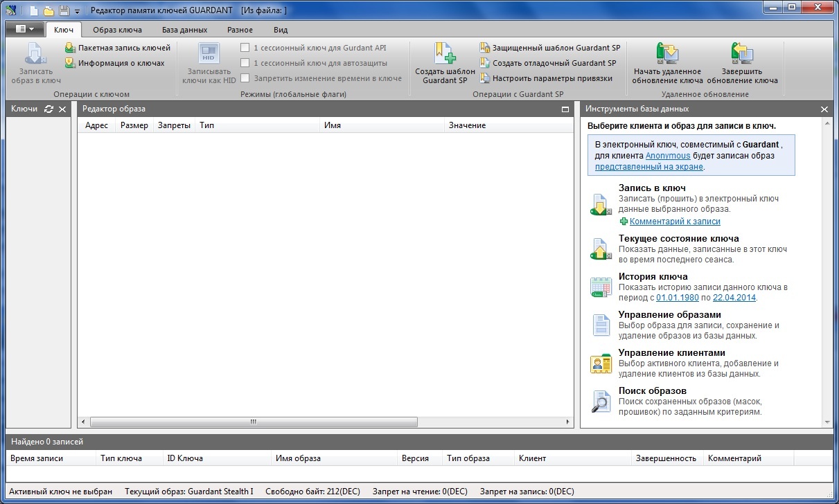Refresh the Ключи panel list

point(48,109)
